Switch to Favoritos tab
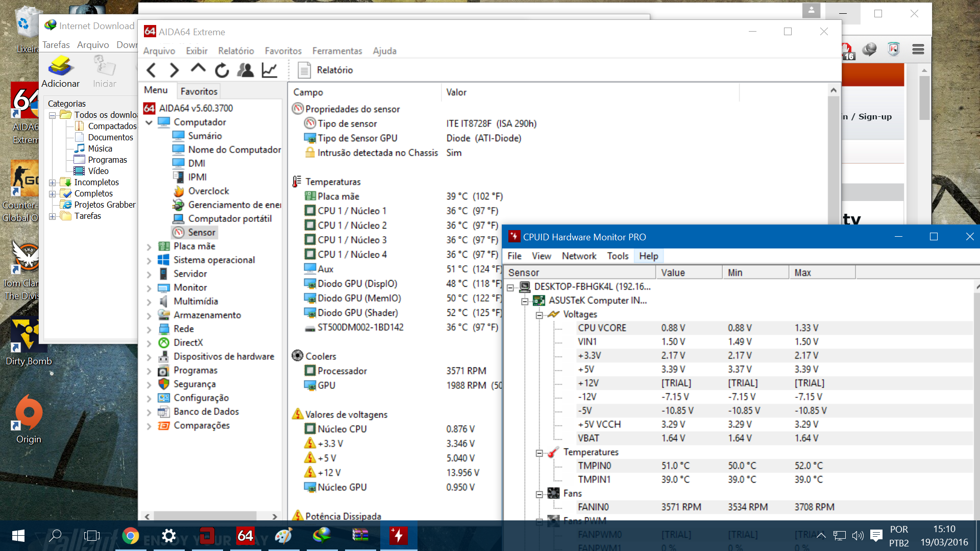 [x=199, y=91]
